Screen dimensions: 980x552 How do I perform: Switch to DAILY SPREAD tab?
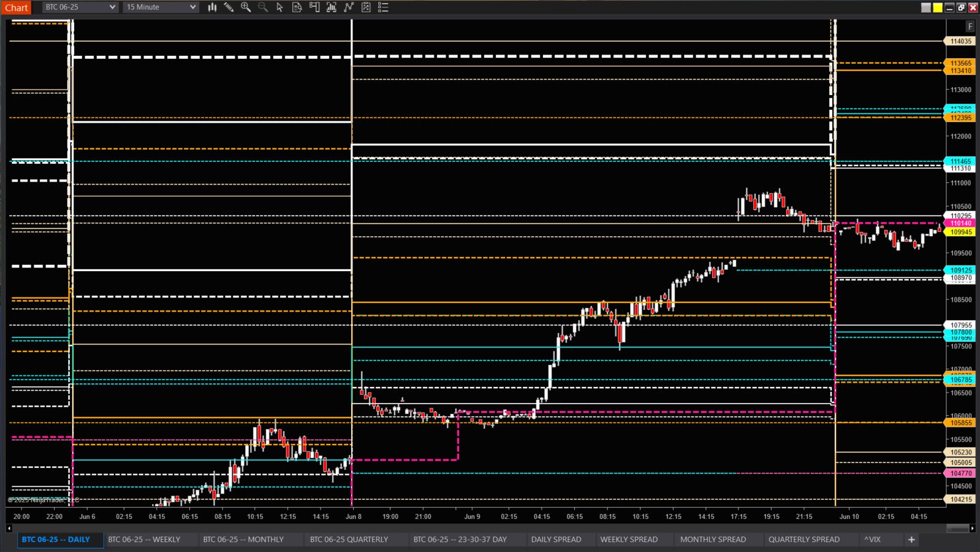tap(556, 540)
